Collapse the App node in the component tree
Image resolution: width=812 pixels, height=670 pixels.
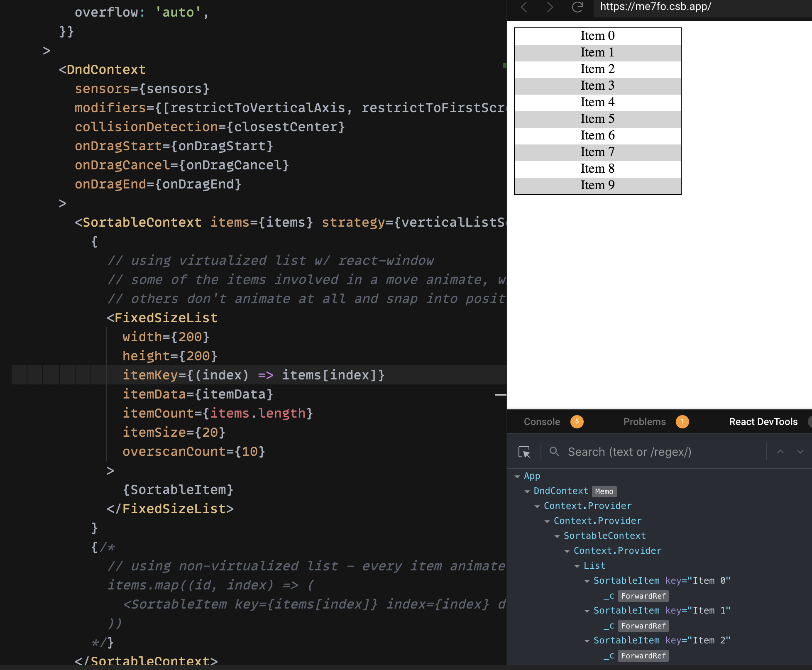(517, 476)
